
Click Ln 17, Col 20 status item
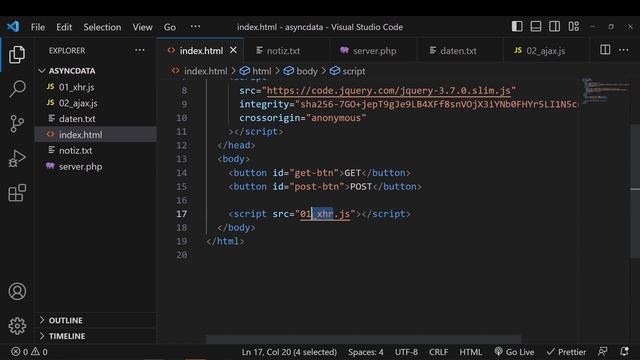click(x=289, y=352)
